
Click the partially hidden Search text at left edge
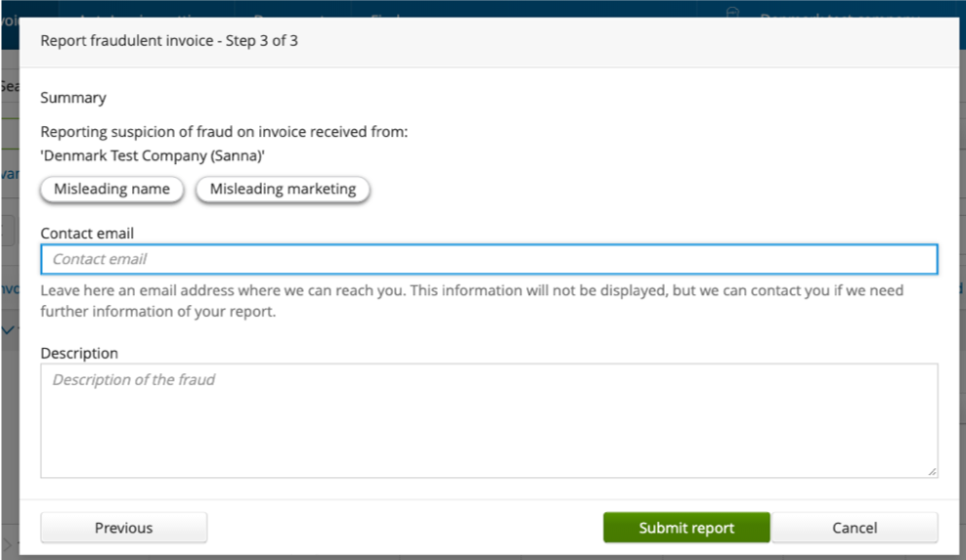(x=9, y=86)
